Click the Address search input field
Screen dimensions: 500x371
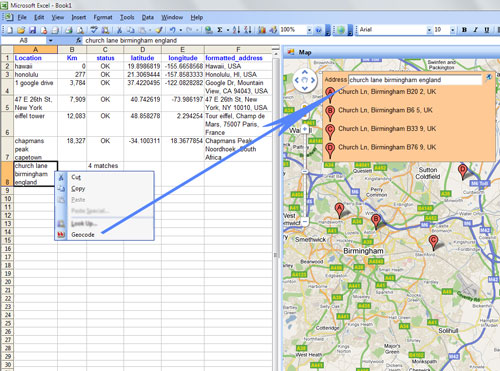coord(415,80)
